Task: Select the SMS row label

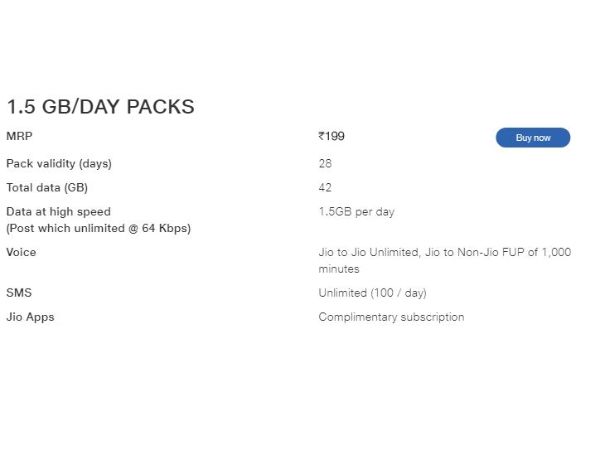Action: coord(19,293)
